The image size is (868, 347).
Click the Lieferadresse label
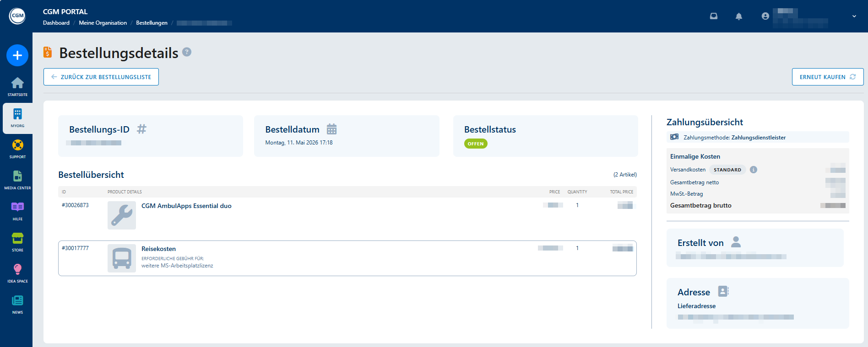696,306
